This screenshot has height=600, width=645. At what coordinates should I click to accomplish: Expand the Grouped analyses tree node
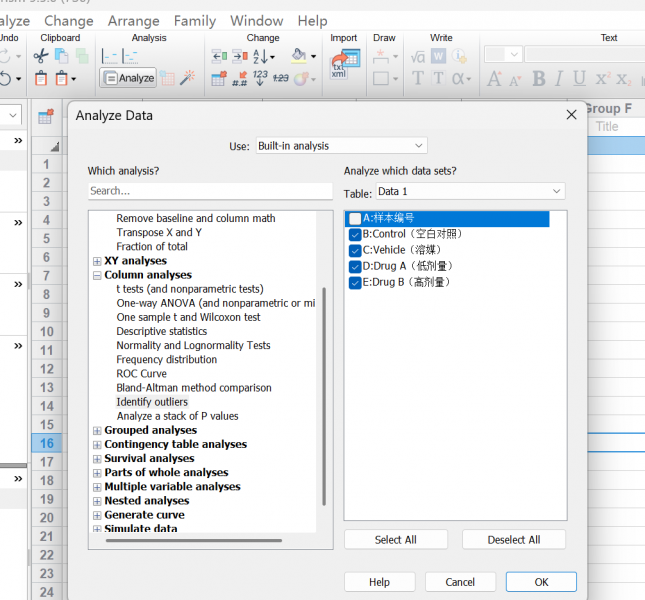(x=97, y=431)
